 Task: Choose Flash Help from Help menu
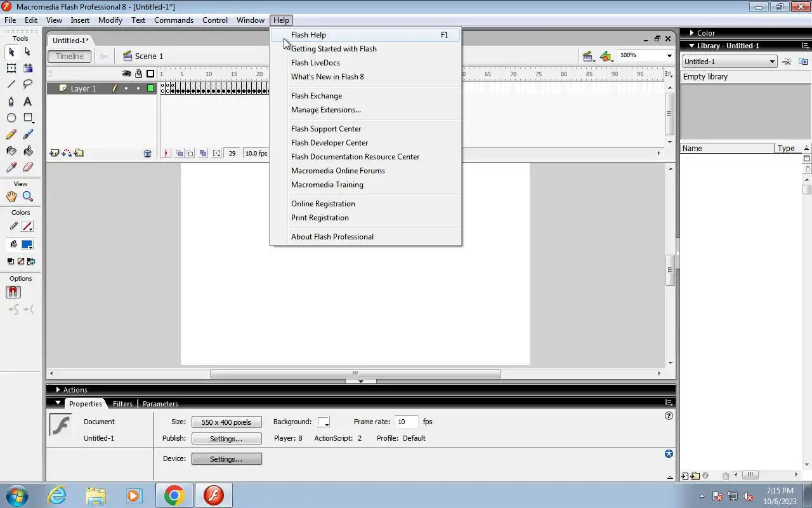[x=365, y=35]
